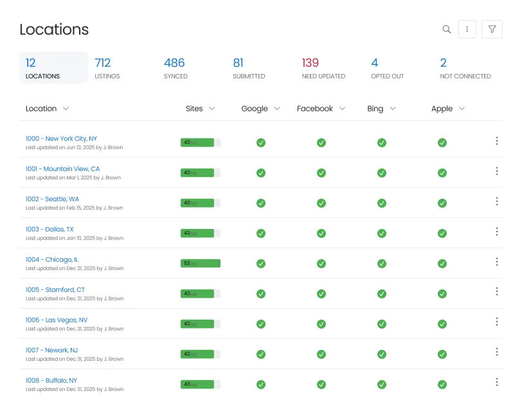Click the full 53 Sites bar for Chicago
The image size is (522, 420).
pos(201,264)
